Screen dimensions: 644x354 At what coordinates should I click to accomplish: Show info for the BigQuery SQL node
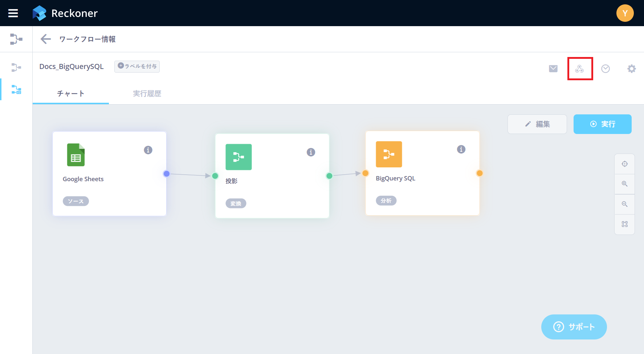coord(461,149)
